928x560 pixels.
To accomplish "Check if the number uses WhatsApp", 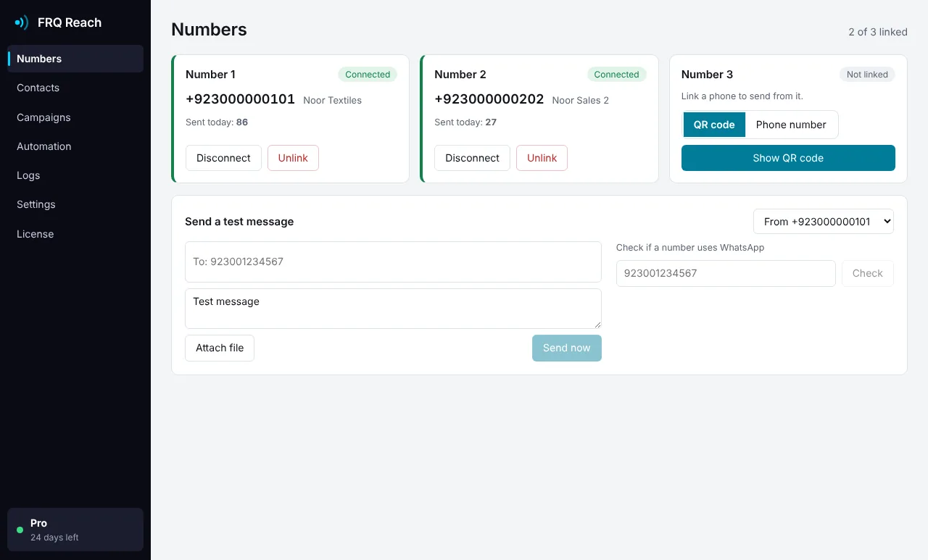I will (x=868, y=273).
